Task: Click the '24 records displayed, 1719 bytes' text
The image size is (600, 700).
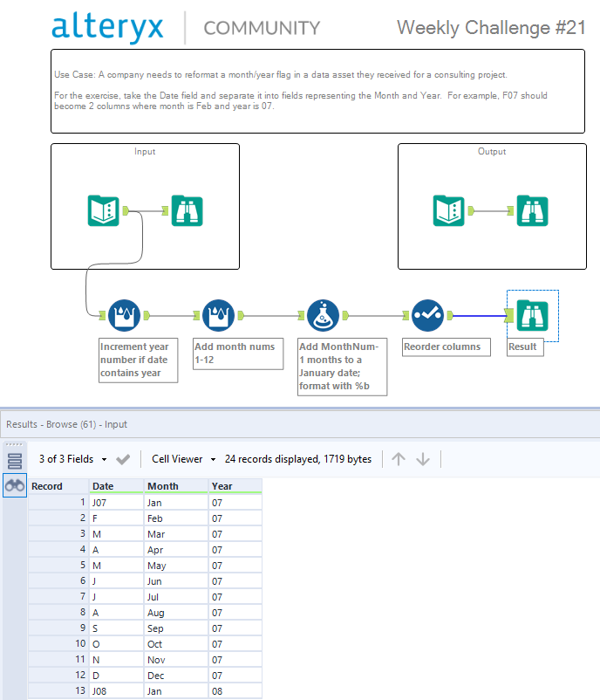Action: click(298, 459)
